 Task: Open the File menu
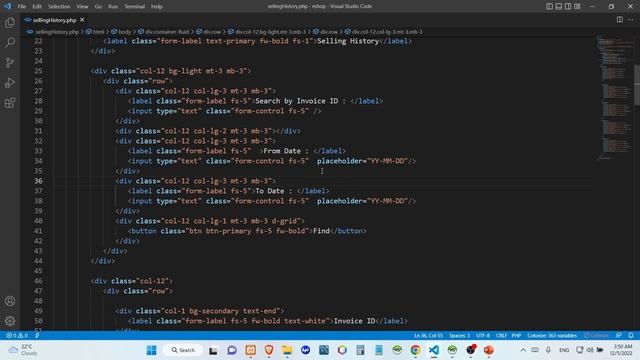tap(22, 7)
